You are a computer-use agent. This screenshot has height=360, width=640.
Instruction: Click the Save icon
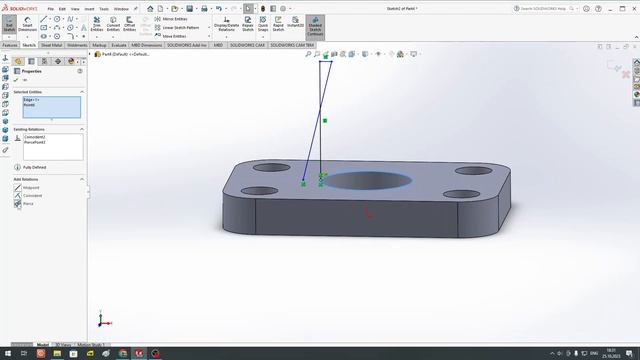tap(189, 9)
